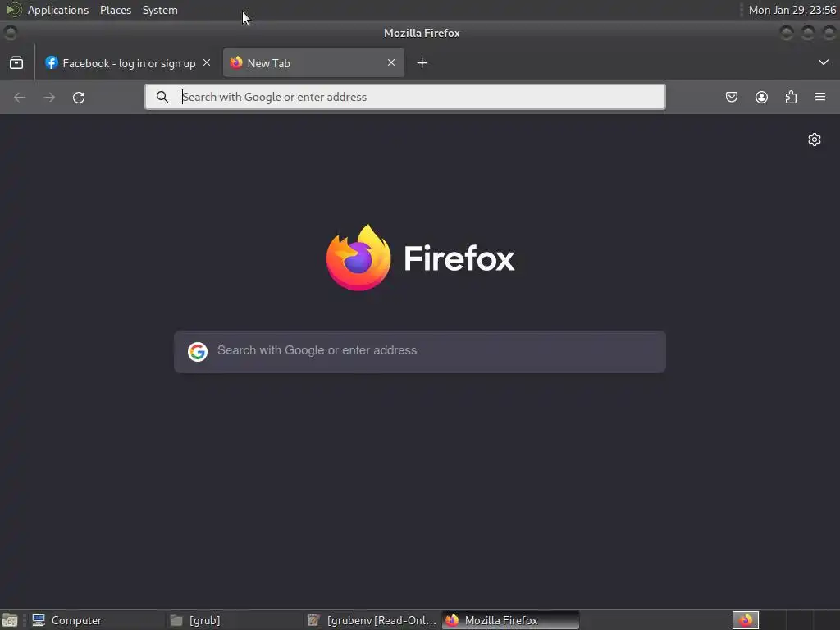The image size is (840, 630).
Task: Focus the top address bar field
Action: (405, 97)
